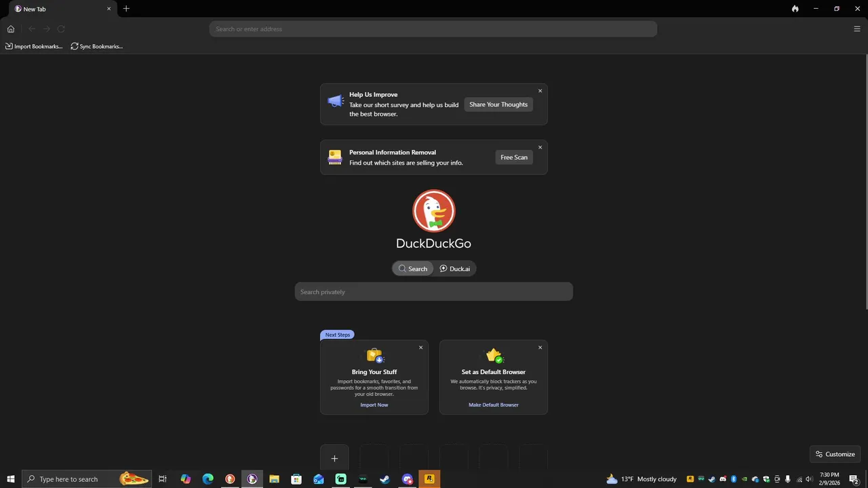Open Microsoft Copilot from the taskbar
This screenshot has height=488, width=868.
pos(186,479)
